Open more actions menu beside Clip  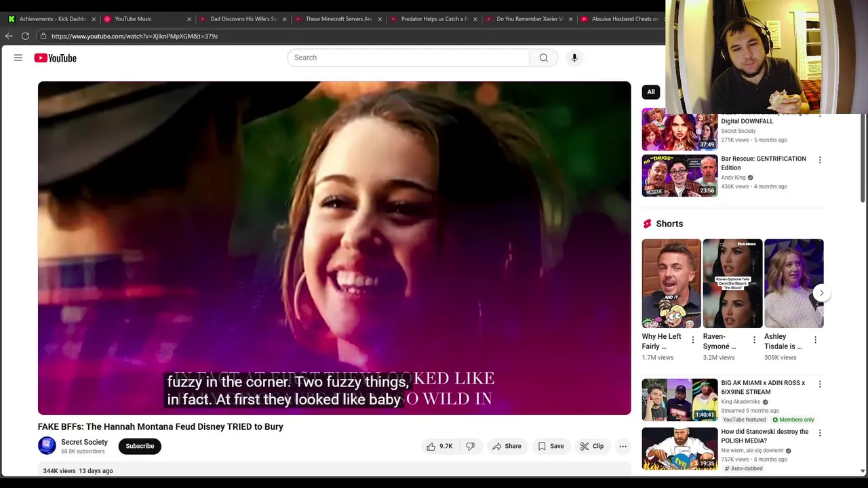pyautogui.click(x=623, y=446)
